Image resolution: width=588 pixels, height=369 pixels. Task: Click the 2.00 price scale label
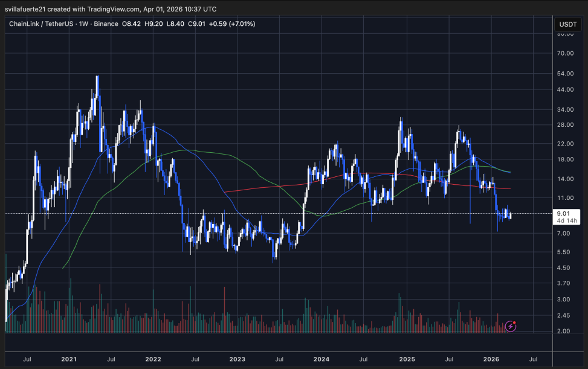point(564,331)
